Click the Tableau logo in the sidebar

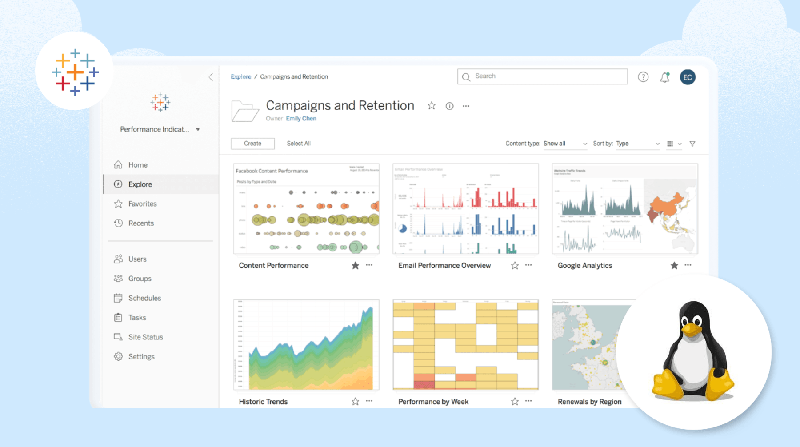point(160,103)
